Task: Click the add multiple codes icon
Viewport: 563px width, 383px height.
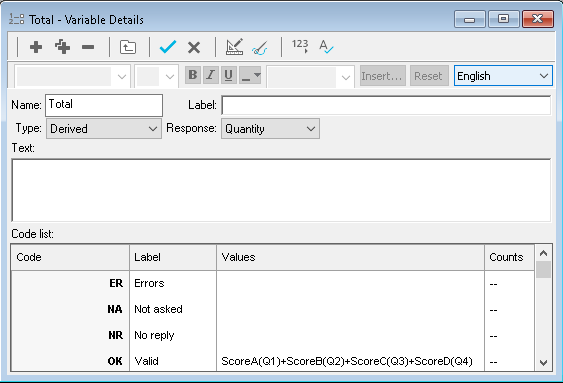Action: point(62,47)
